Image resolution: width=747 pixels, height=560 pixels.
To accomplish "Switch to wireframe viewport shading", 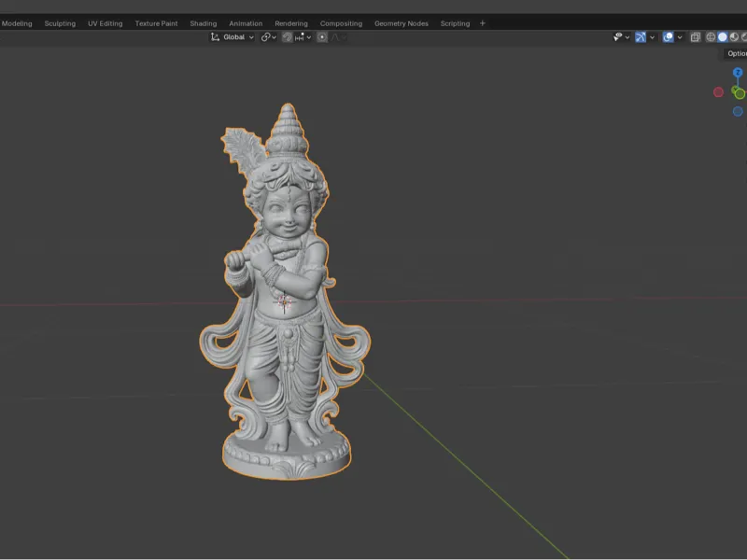I will (x=711, y=37).
